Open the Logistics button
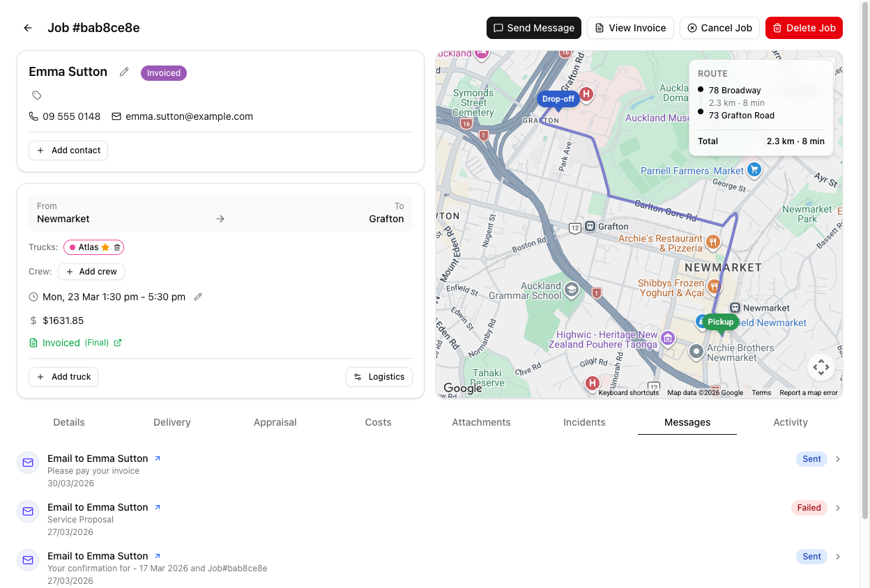Image resolution: width=870 pixels, height=588 pixels. (379, 377)
